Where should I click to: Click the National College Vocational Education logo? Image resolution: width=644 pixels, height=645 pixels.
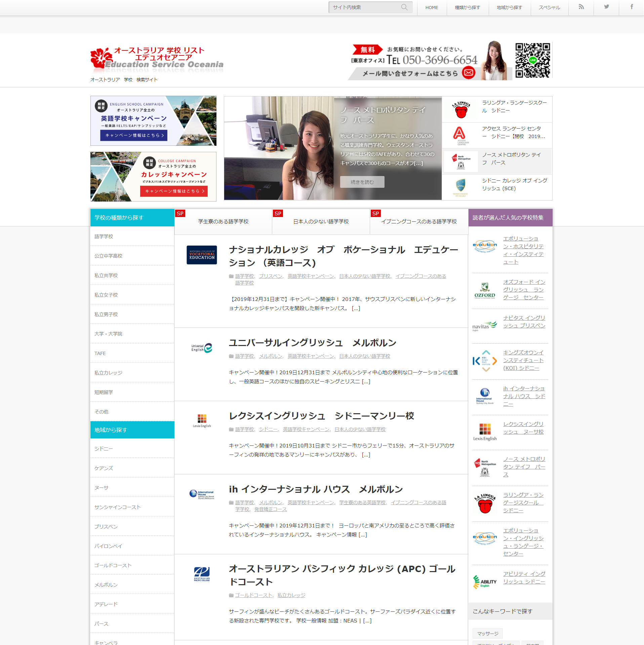(x=202, y=255)
